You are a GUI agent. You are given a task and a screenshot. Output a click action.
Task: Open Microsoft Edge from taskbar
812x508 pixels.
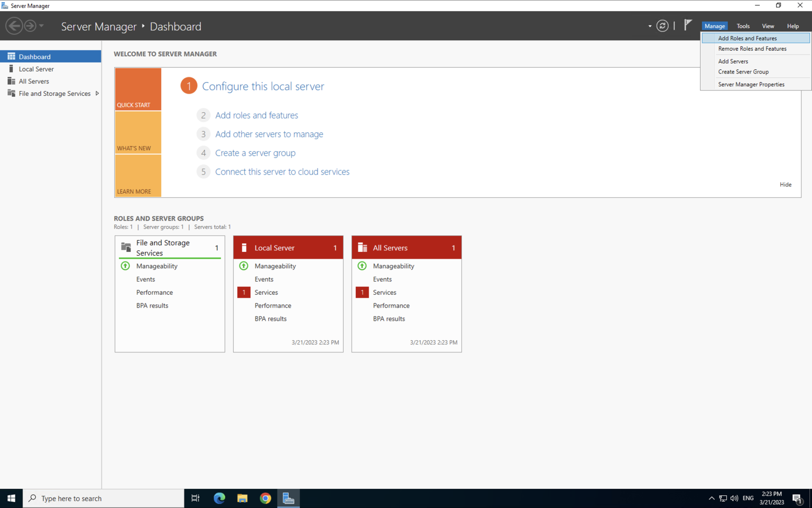point(219,498)
